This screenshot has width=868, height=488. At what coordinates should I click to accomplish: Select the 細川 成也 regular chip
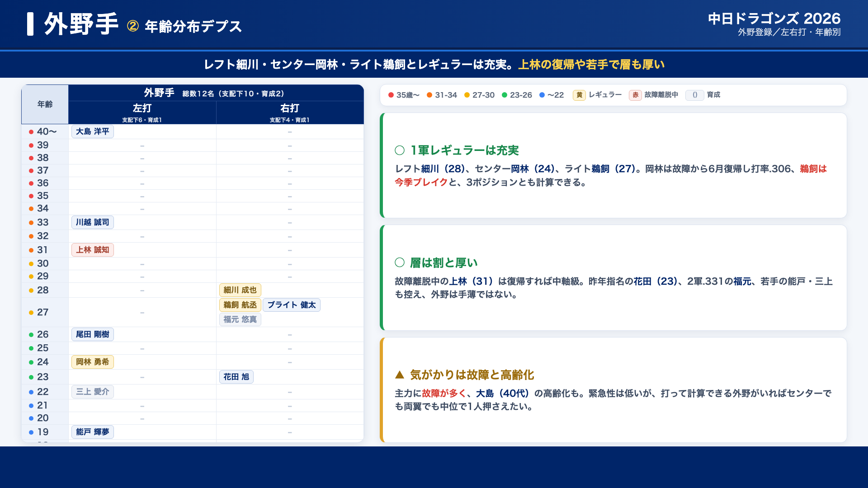point(240,290)
